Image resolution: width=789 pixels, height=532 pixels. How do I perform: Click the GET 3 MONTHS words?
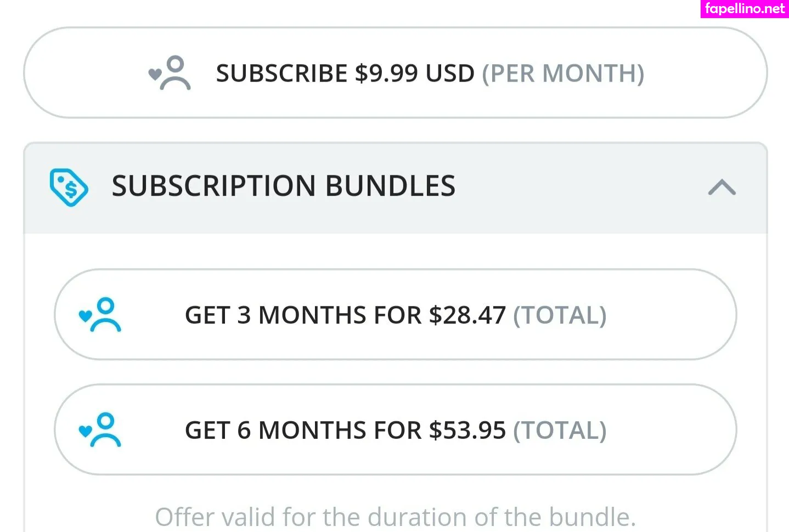(x=275, y=315)
